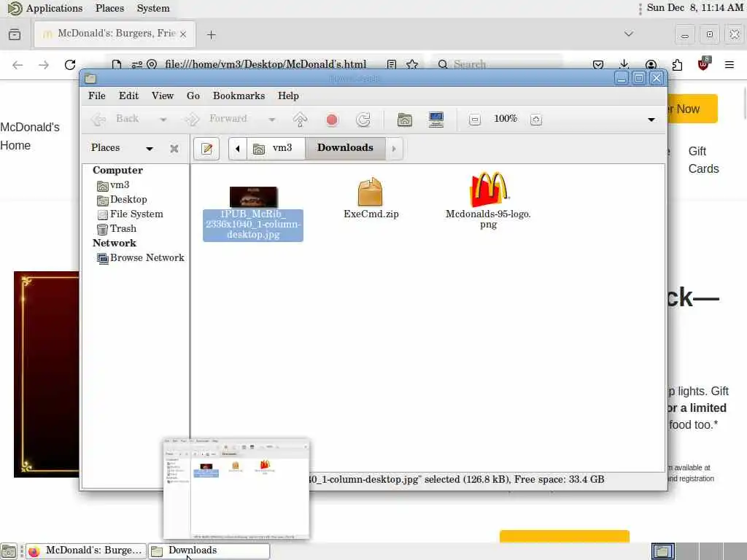Click the Firefox account icon
This screenshot has height=560, width=747.
pos(651,65)
